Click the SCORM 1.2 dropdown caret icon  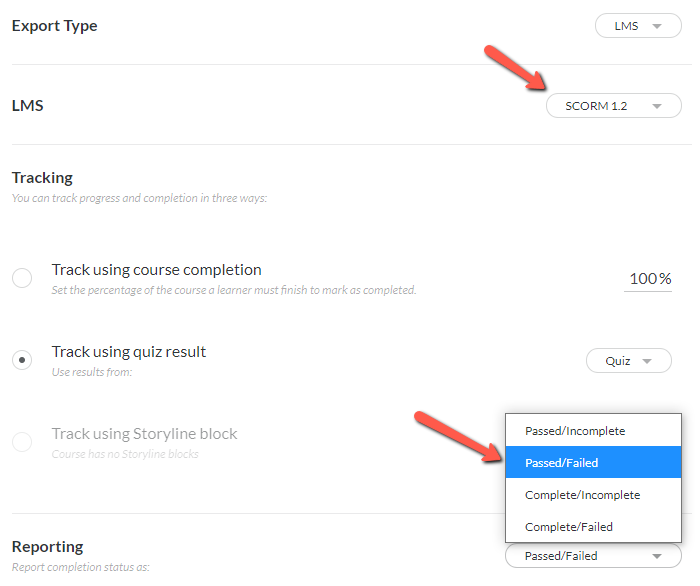click(657, 106)
